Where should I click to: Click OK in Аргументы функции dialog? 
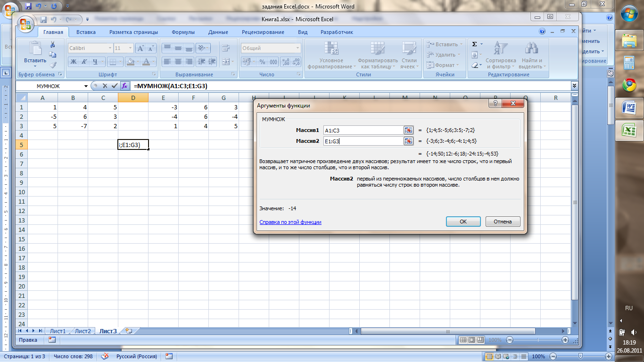[x=463, y=222]
